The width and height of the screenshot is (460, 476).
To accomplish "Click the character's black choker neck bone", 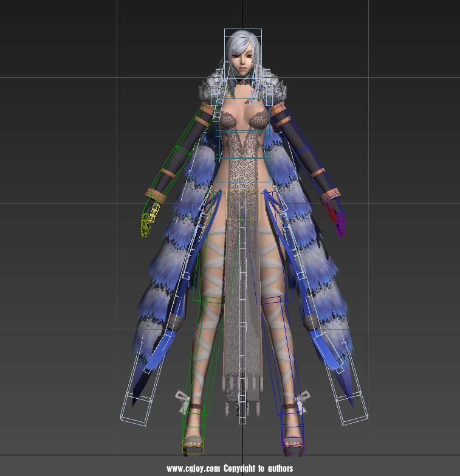I will tap(242, 81).
